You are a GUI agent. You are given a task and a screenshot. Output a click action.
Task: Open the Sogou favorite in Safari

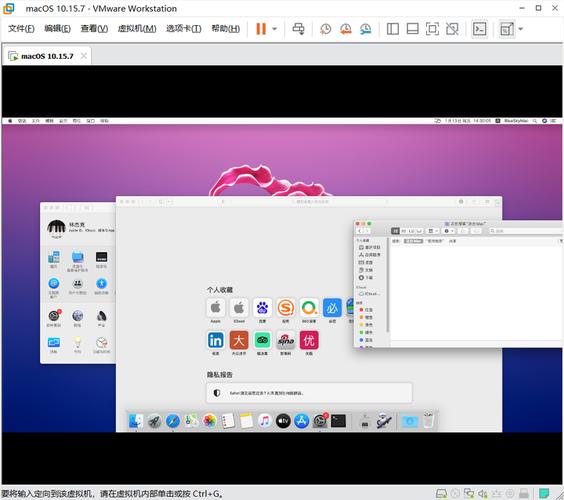pyautogui.click(x=286, y=308)
